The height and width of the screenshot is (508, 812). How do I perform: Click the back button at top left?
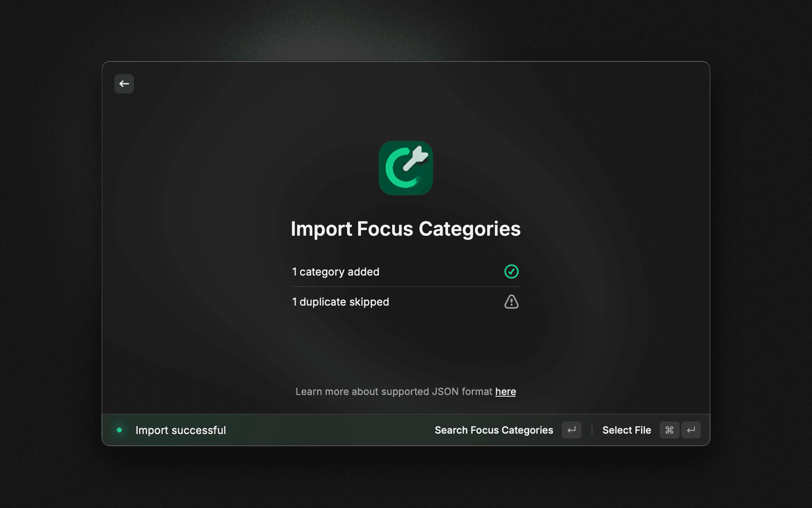point(124,83)
